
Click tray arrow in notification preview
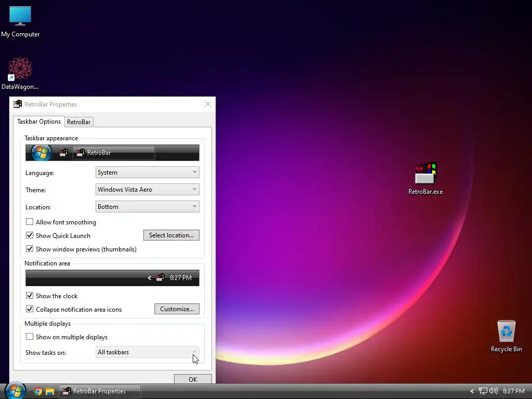pyautogui.click(x=149, y=278)
